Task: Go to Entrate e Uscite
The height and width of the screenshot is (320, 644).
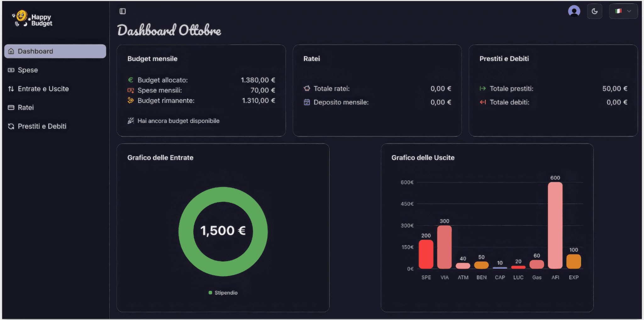Action: [x=43, y=89]
